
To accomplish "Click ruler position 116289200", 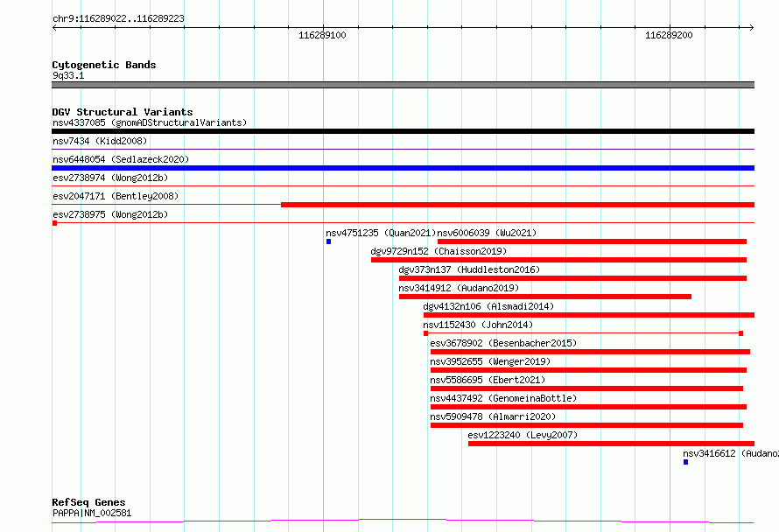I will pos(669,35).
